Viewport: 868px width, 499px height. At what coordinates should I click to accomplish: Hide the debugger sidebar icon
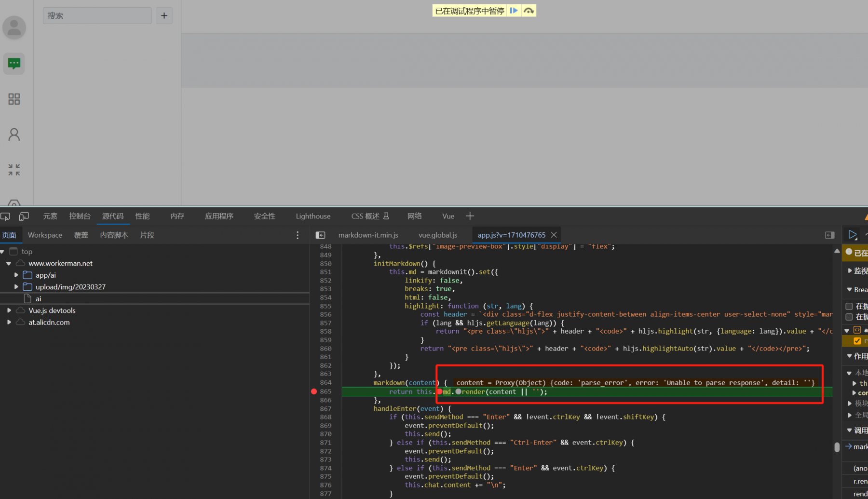[x=830, y=235]
